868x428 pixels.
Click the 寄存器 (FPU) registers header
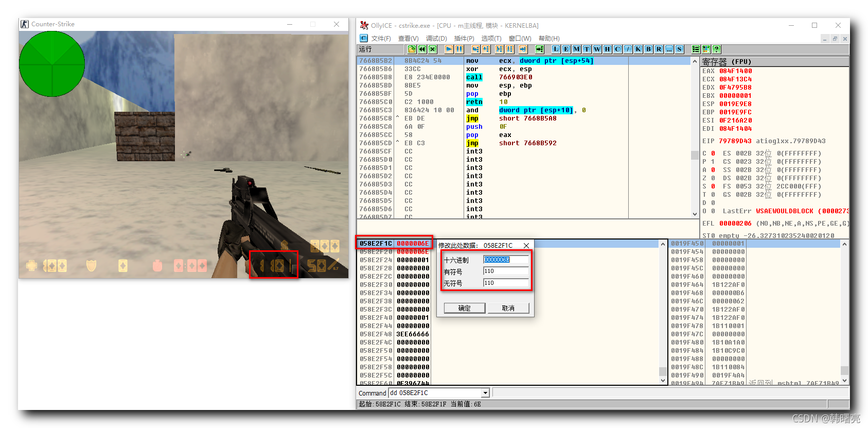pyautogui.click(x=775, y=62)
